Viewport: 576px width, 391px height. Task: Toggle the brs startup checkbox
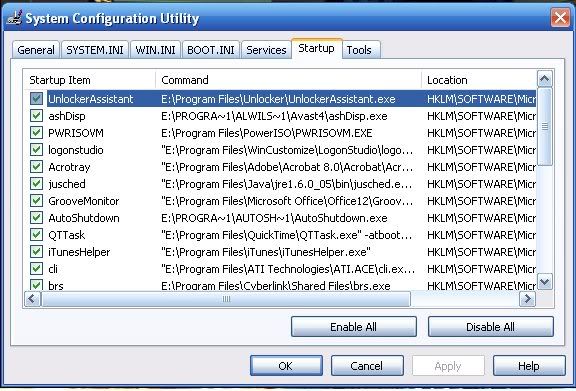36,285
